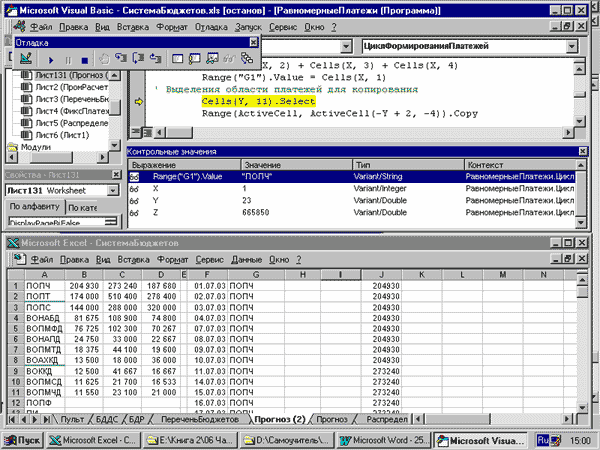The image size is (600, 450).
Task: Open the Call Stack icon
Action: (x=246, y=59)
